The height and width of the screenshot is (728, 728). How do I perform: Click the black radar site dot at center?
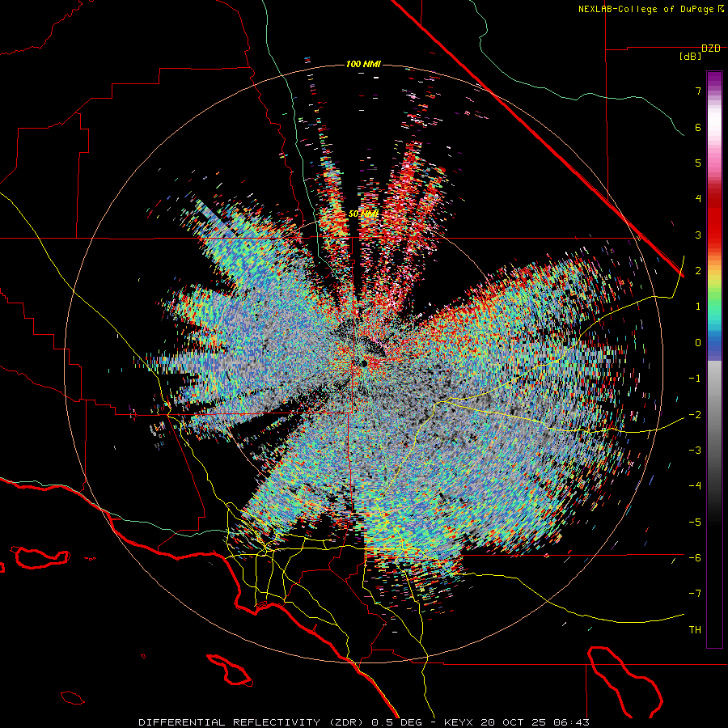(364, 363)
